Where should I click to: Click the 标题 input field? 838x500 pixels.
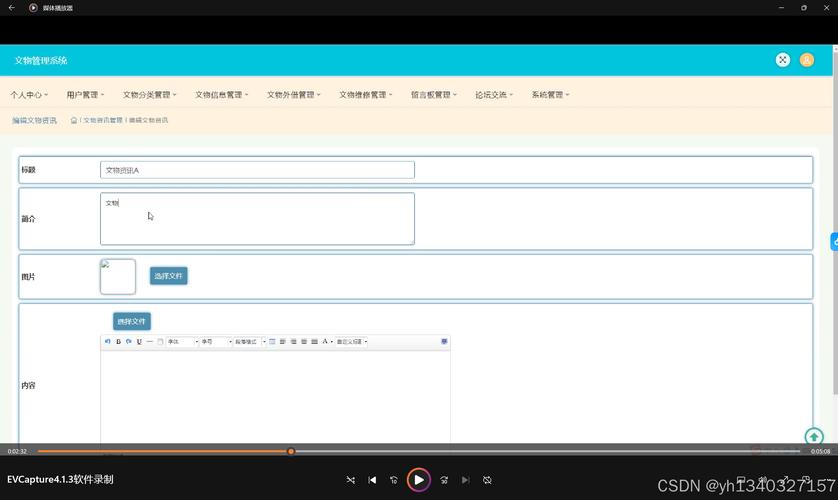click(x=257, y=170)
